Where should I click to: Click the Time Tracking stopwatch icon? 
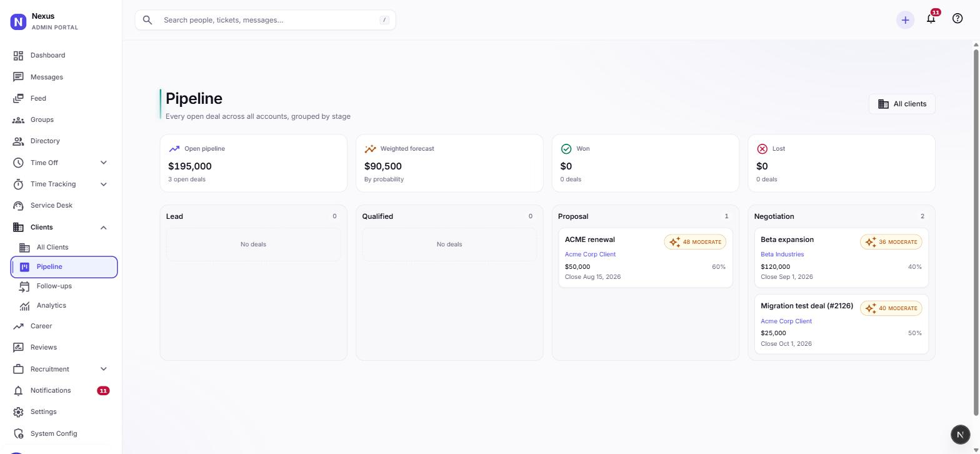(18, 184)
